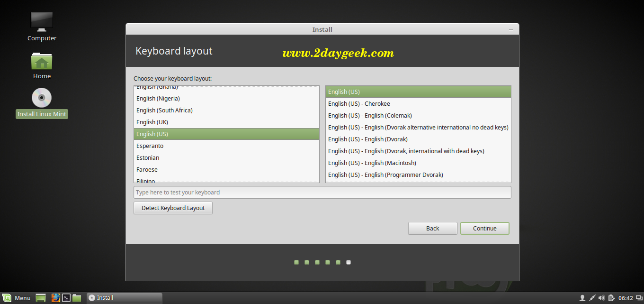Screen dimensions: 644x304
Task: Go Back to the previous installer step
Action: coord(432,228)
